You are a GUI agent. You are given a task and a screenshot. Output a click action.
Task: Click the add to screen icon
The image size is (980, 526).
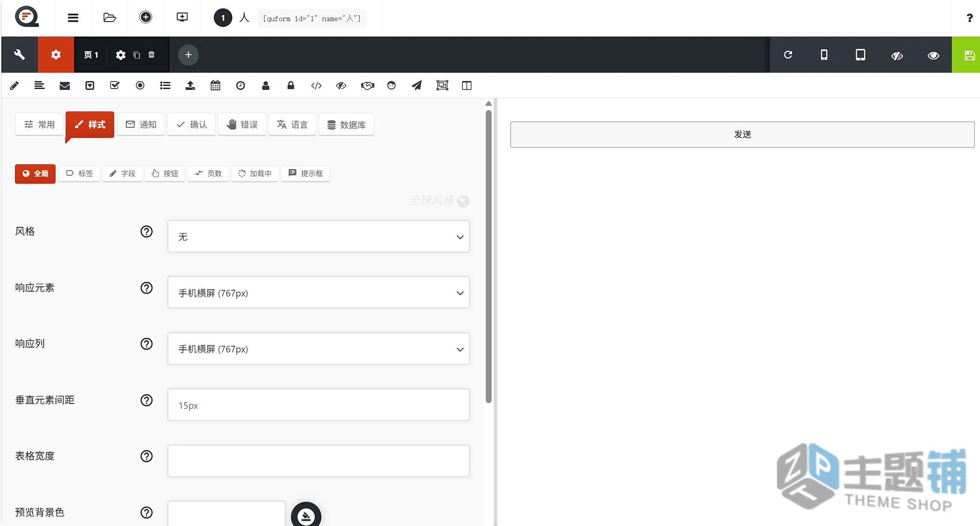182,17
